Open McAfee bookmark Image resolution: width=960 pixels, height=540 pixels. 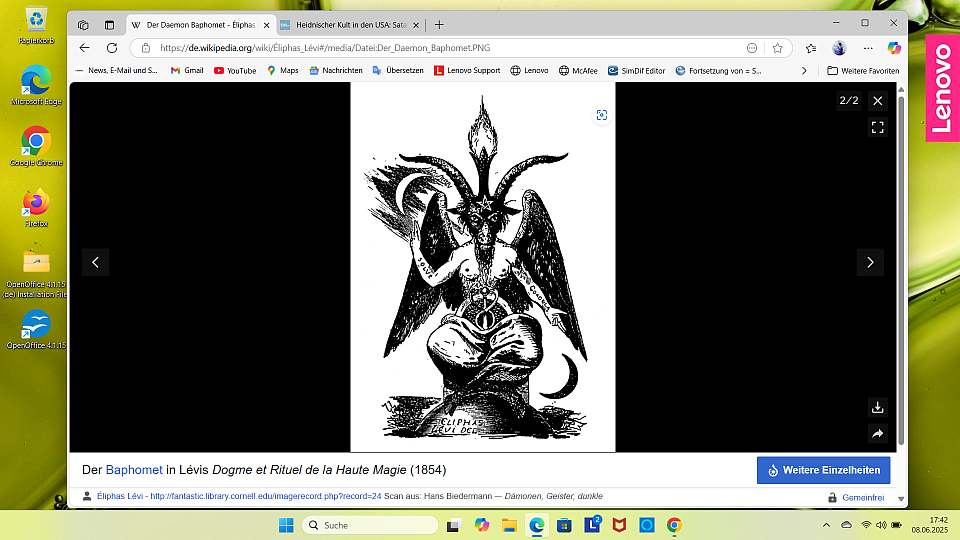click(x=578, y=70)
